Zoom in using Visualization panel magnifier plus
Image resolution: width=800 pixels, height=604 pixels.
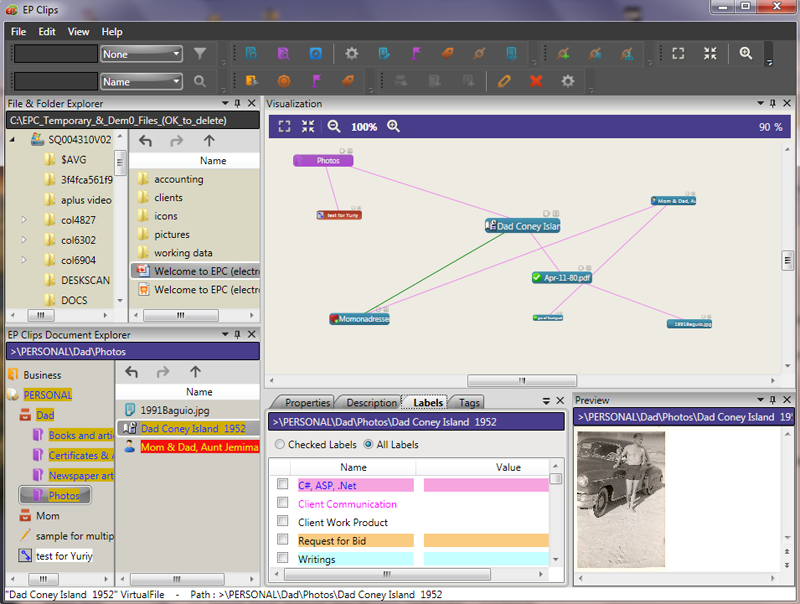393,127
